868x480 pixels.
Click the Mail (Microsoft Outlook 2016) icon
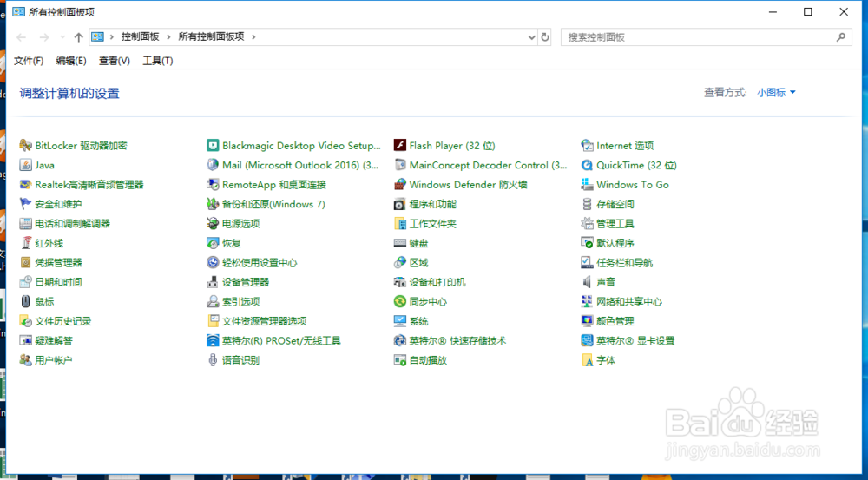[213, 165]
